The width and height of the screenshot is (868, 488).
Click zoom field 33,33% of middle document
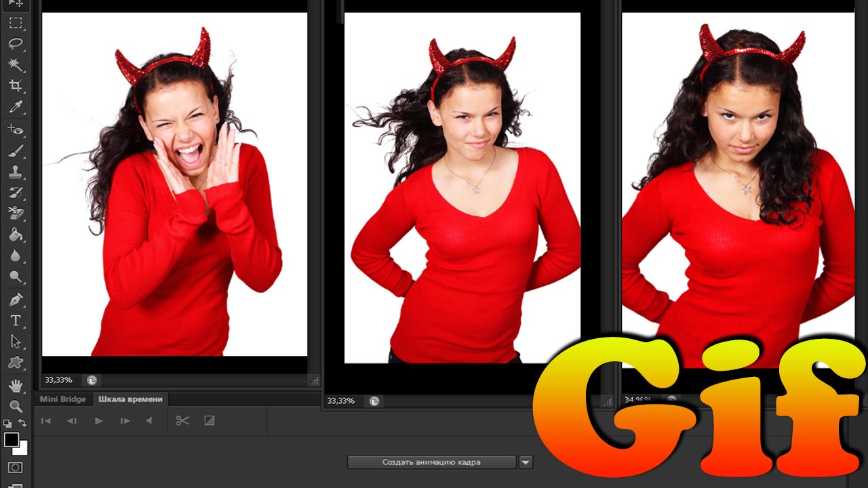[341, 401]
